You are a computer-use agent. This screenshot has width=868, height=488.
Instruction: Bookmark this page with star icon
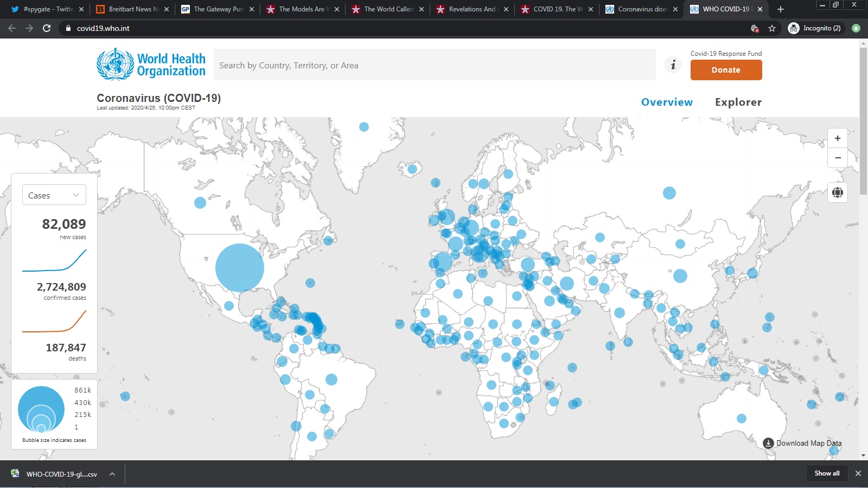coord(772,28)
